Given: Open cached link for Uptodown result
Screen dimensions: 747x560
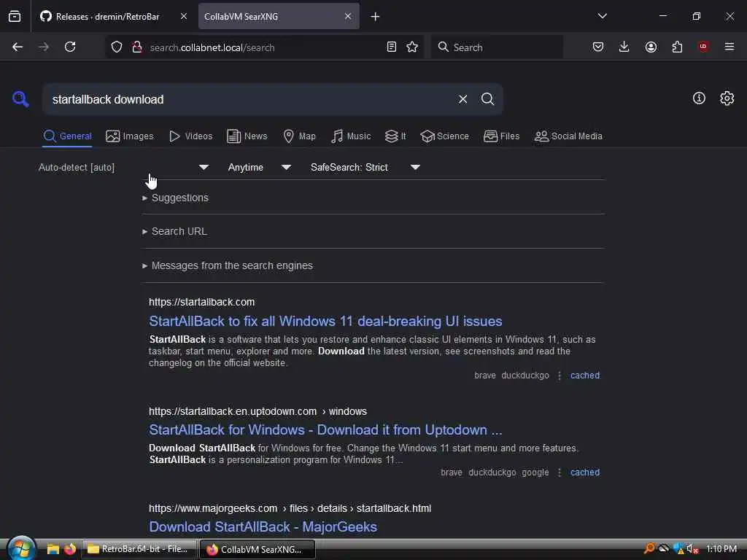Looking at the screenshot, I should coord(584,472).
